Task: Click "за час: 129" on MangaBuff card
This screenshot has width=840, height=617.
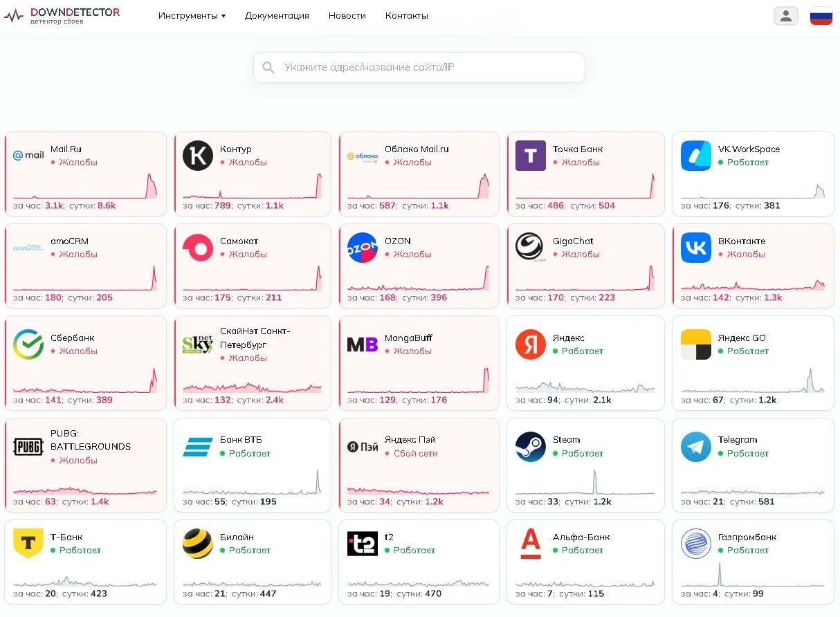Action: coord(372,400)
